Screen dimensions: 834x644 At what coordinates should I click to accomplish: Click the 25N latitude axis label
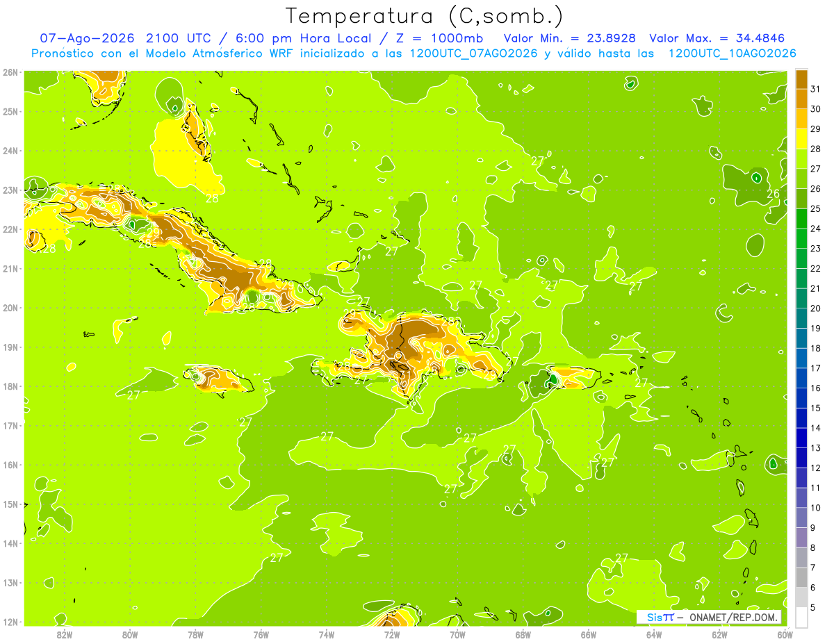[10, 112]
